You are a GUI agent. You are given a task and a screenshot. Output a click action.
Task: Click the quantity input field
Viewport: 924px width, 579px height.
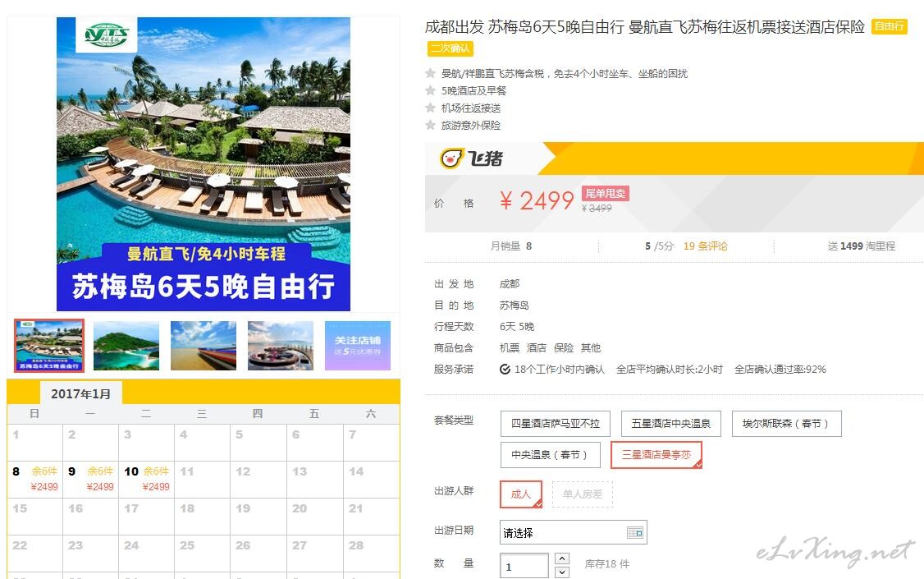pos(524,566)
